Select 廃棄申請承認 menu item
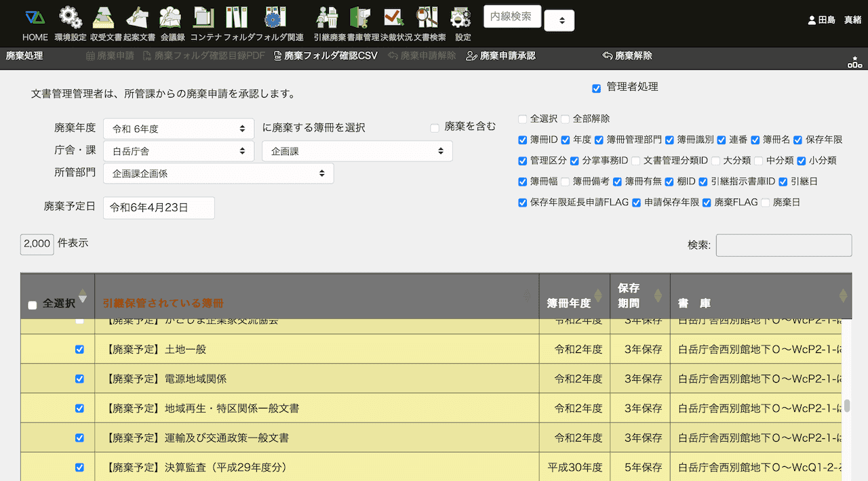The image size is (868, 481). [501, 56]
